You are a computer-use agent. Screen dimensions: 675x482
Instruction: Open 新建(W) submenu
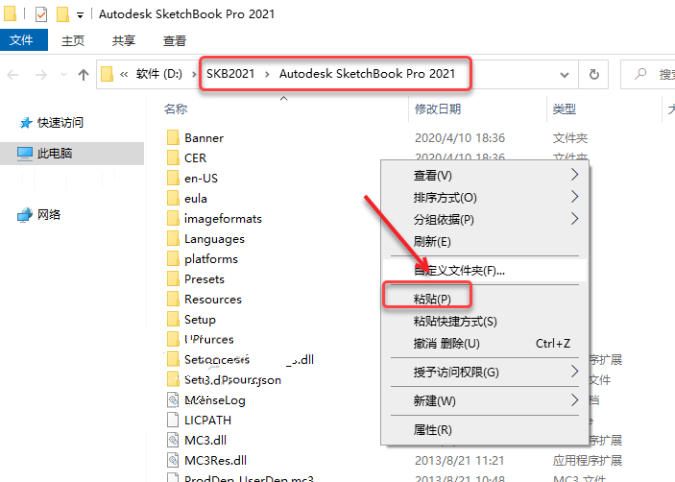click(484, 401)
